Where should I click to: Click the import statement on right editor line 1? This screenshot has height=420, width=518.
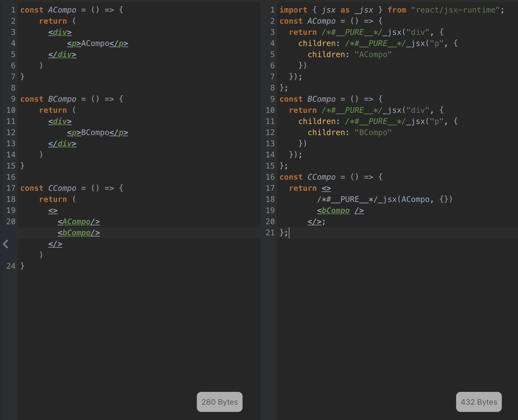click(x=392, y=10)
